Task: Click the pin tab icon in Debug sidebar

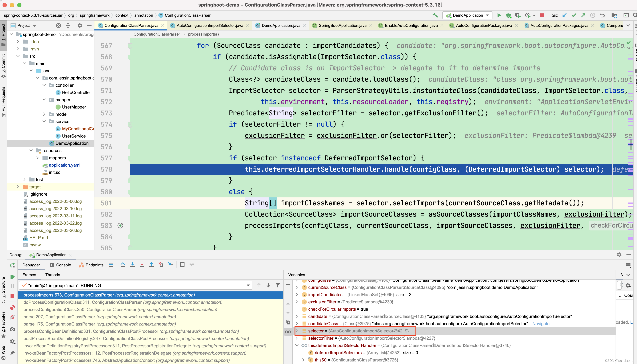Action: tap(12, 353)
